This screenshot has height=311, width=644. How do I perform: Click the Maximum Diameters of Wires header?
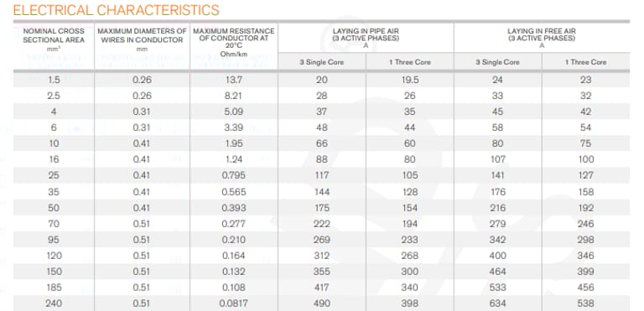pos(142,38)
